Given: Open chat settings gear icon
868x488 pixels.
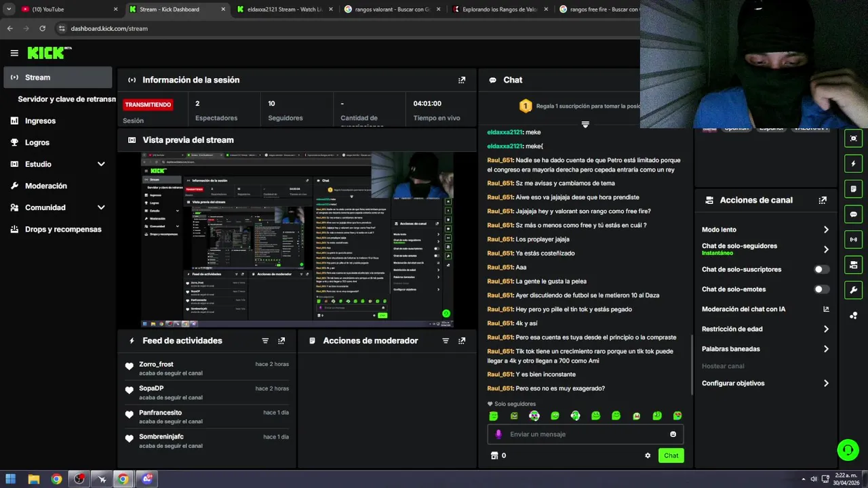Looking at the screenshot, I should (648, 455).
